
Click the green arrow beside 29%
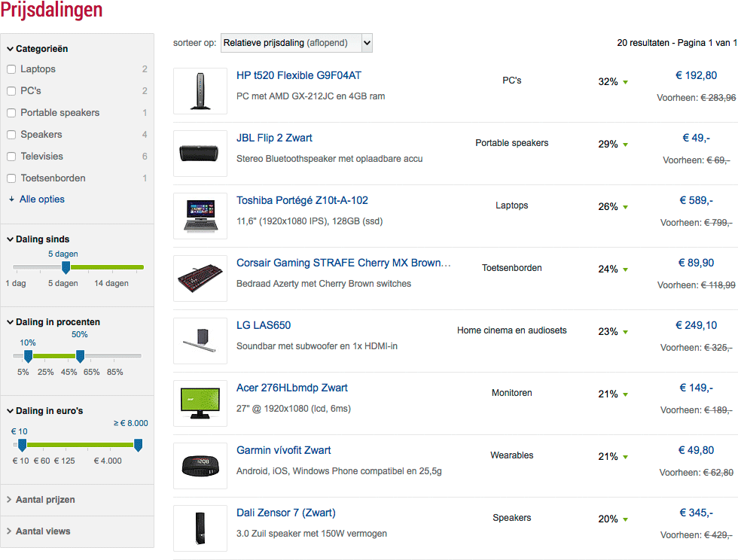click(626, 145)
